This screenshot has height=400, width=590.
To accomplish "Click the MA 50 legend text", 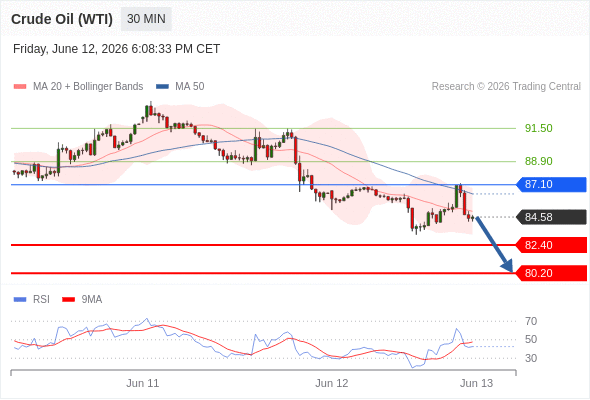I will pos(190,87).
